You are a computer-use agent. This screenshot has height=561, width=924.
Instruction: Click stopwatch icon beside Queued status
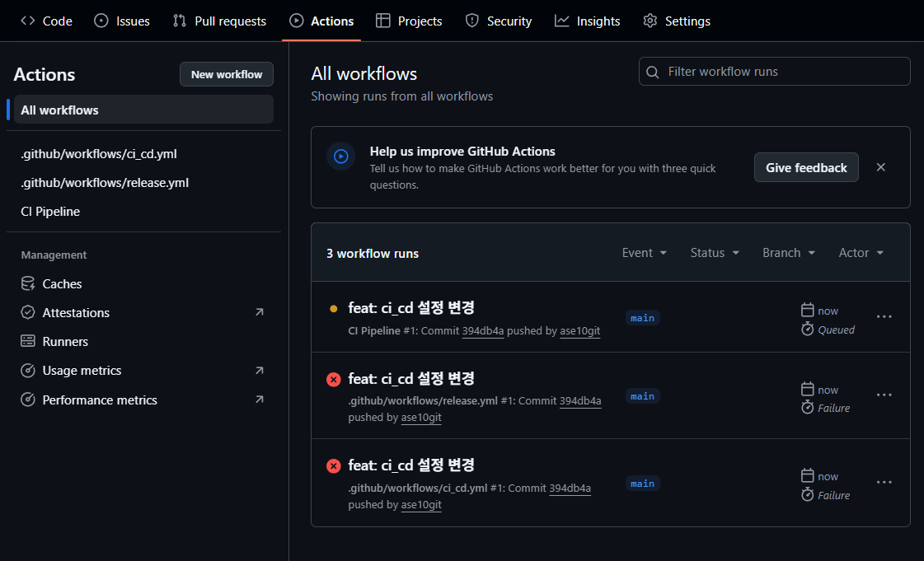point(807,329)
